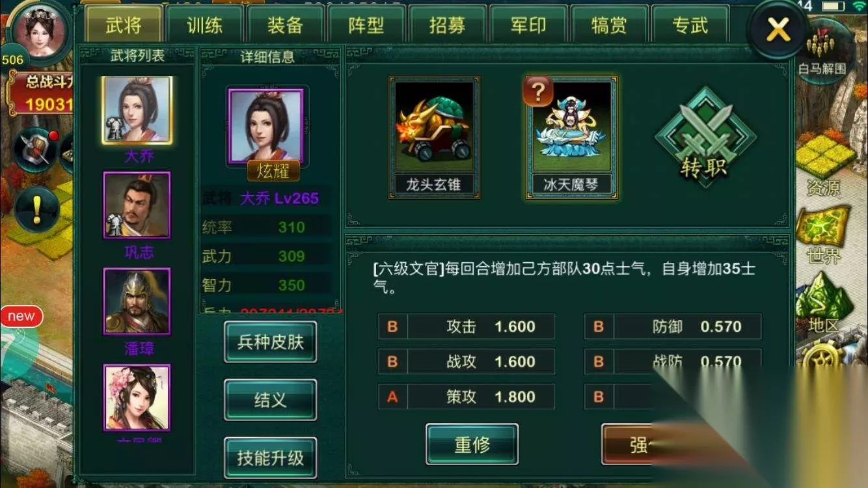Click the 结义 button

(271, 400)
